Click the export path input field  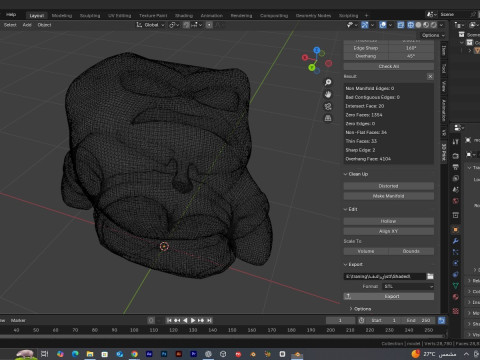(x=385, y=276)
